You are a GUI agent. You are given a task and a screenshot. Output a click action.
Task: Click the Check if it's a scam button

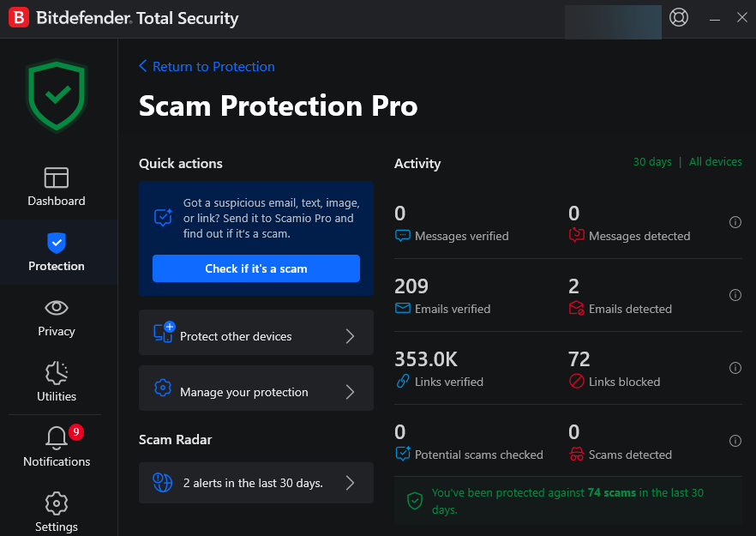click(256, 268)
